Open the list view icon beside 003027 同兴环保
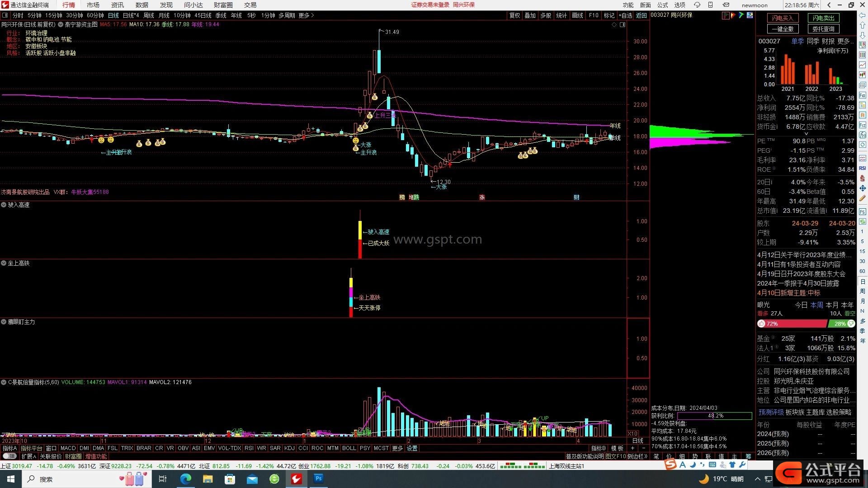868x488 pixels. pyautogui.click(x=726, y=15)
